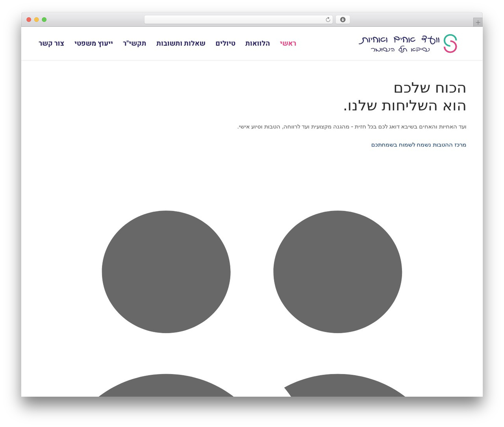Open the הלוואות menu item
This screenshot has height=427, width=504.
258,43
